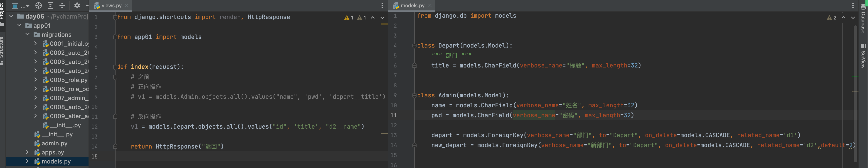
Task: Click line number 12 in views.py gutter
Action: point(94,127)
